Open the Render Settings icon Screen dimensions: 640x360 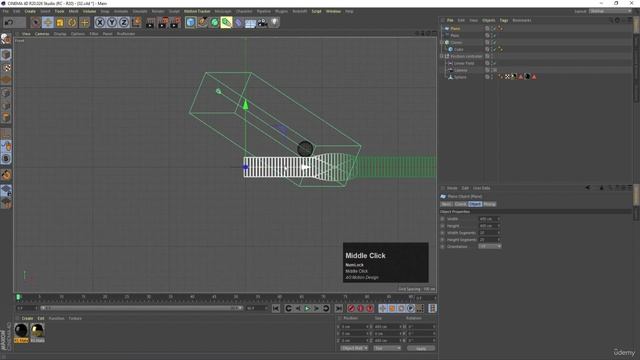click(176, 22)
